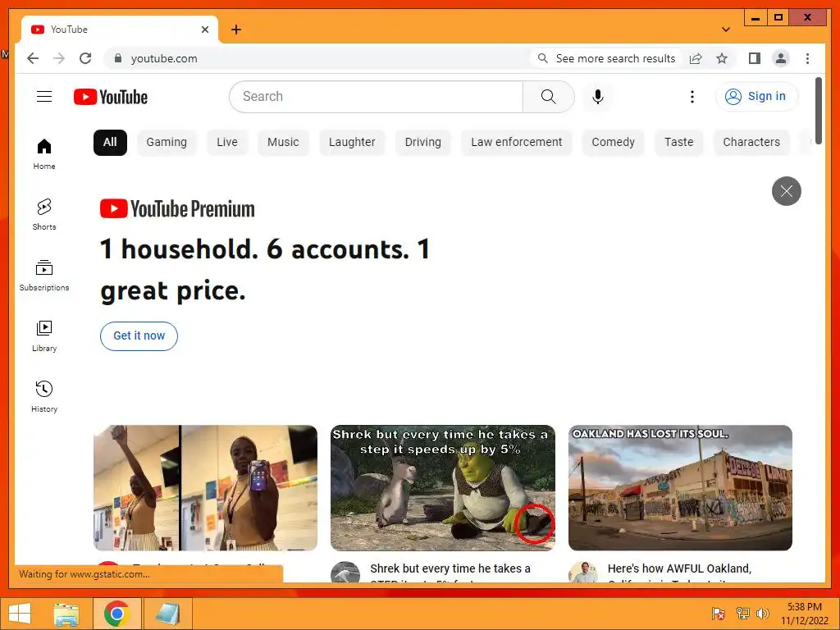Viewport: 840px width, 630px height.
Task: Click the page vertical scrollbar
Action: (x=818, y=111)
